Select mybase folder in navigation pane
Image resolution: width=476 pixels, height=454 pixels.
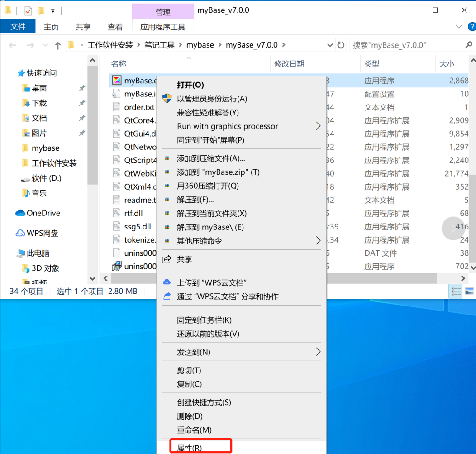pyautogui.click(x=46, y=148)
